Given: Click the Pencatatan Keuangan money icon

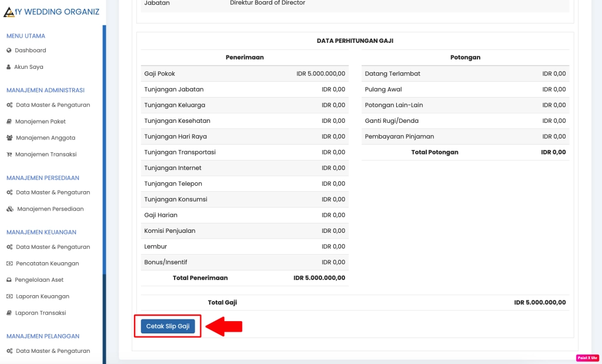Looking at the screenshot, I should (9, 263).
